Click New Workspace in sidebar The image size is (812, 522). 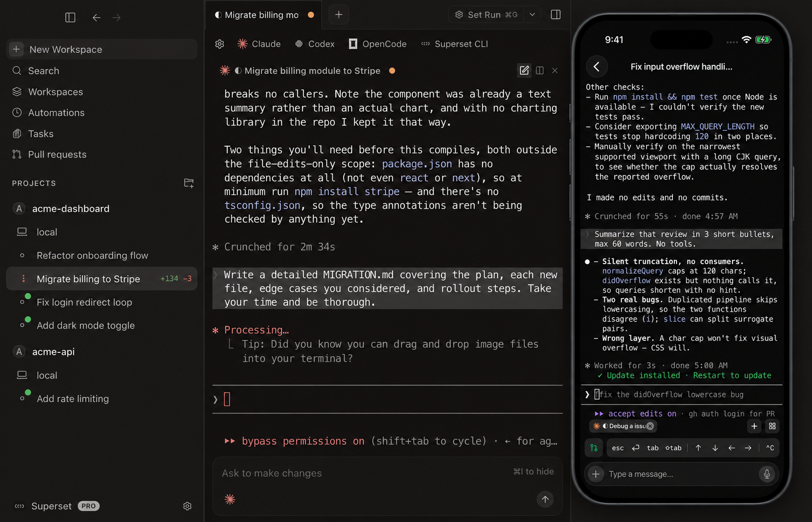102,49
